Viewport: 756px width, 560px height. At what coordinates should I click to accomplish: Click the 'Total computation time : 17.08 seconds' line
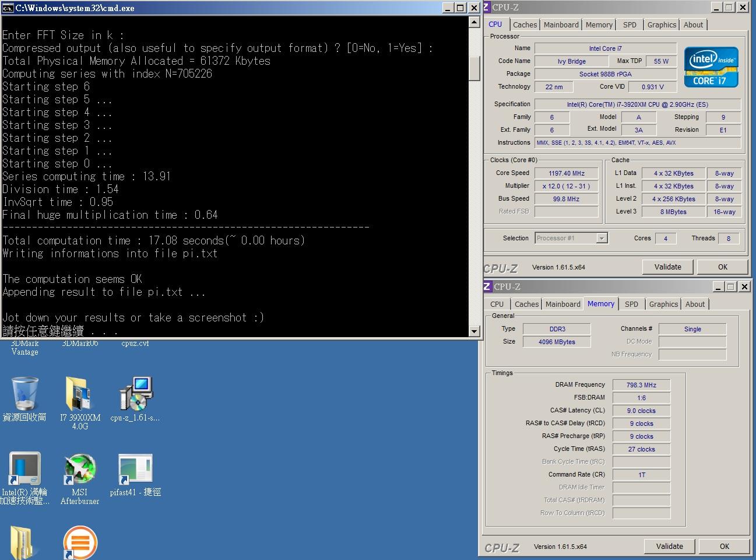pos(154,240)
